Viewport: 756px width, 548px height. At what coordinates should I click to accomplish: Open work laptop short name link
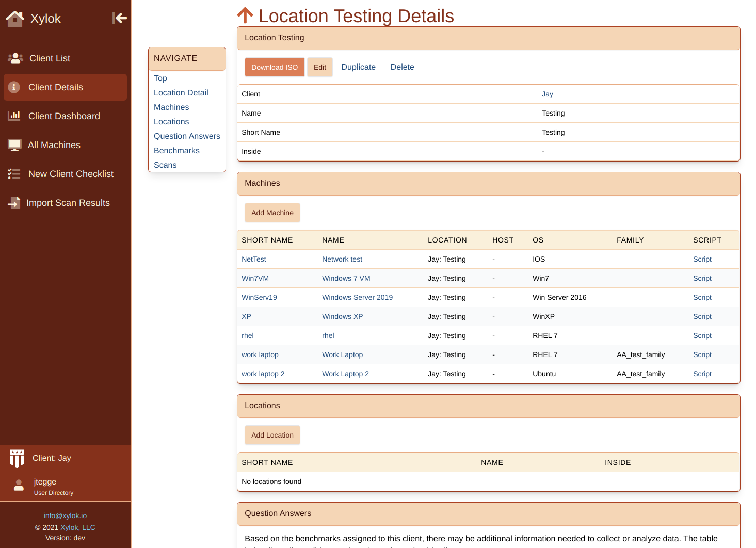(x=260, y=354)
